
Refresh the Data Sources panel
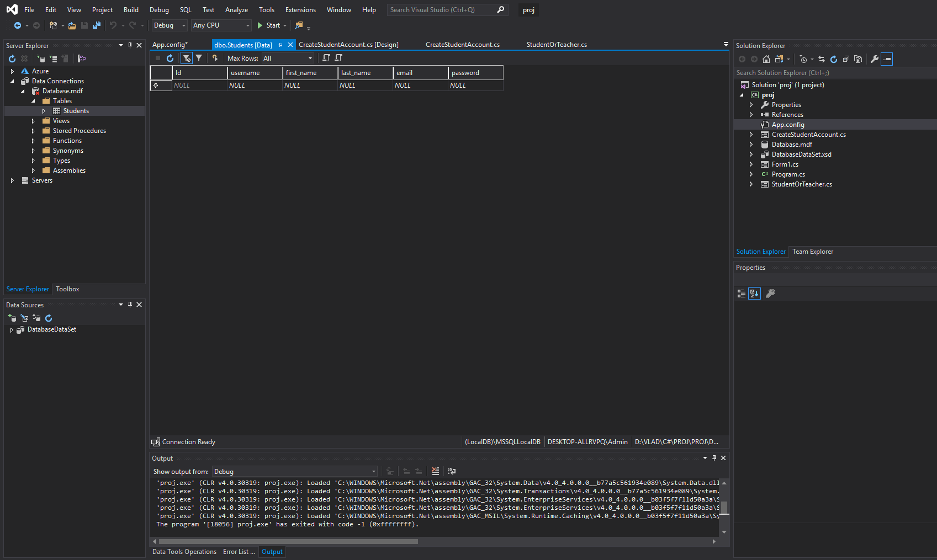click(x=49, y=318)
